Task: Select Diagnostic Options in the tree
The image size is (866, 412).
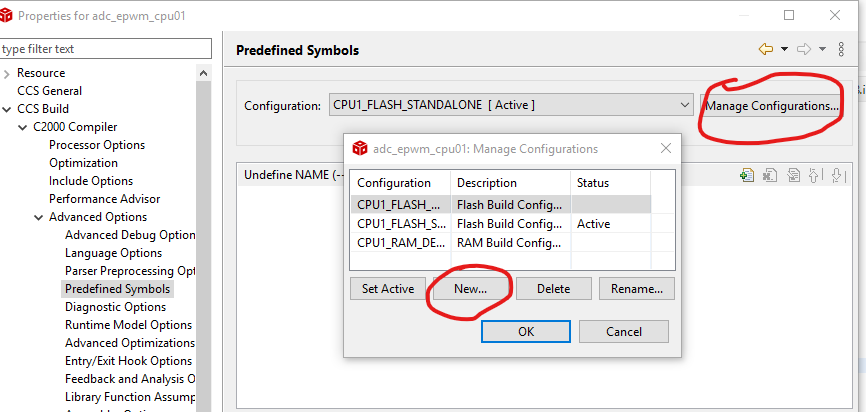Action: coord(115,307)
